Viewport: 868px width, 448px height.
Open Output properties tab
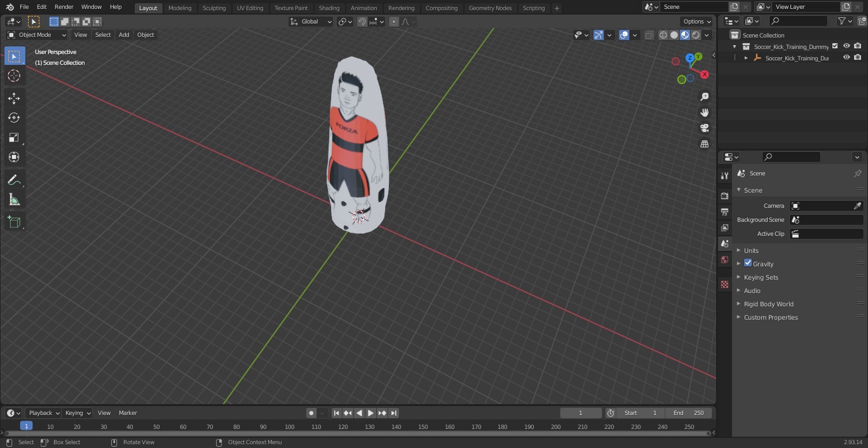[724, 212]
